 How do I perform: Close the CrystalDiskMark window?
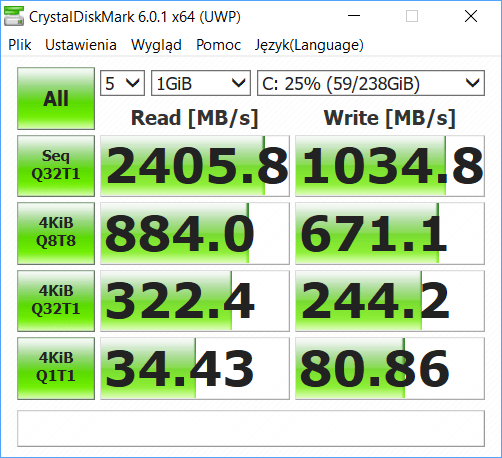coord(471,16)
